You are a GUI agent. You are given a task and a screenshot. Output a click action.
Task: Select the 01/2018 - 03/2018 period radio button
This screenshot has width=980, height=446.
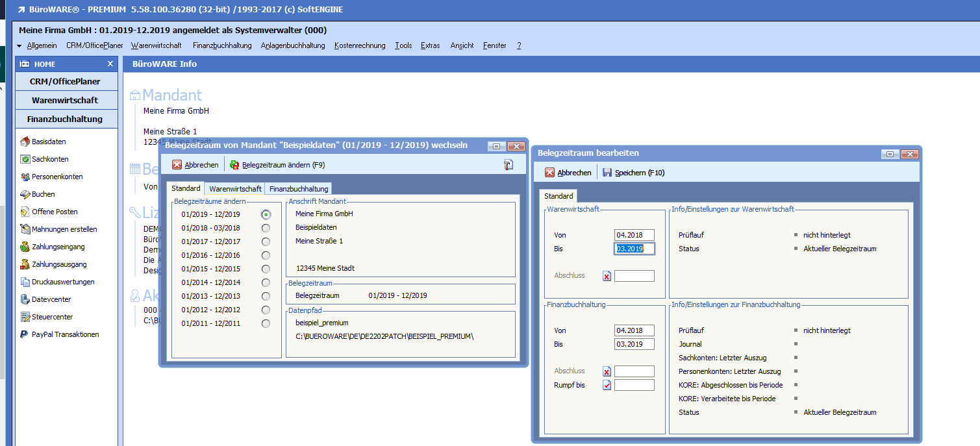pos(266,228)
